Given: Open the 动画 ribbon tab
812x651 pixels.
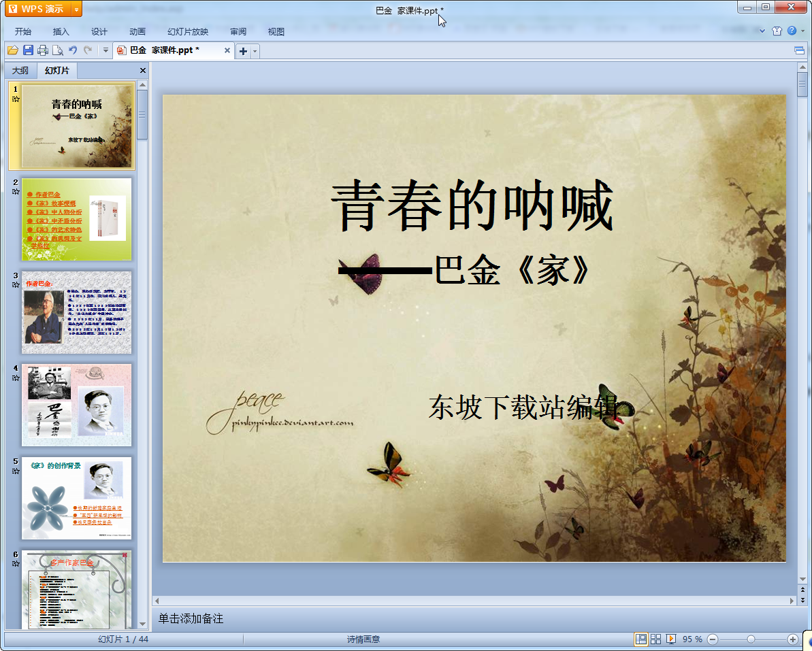Looking at the screenshot, I should (137, 31).
